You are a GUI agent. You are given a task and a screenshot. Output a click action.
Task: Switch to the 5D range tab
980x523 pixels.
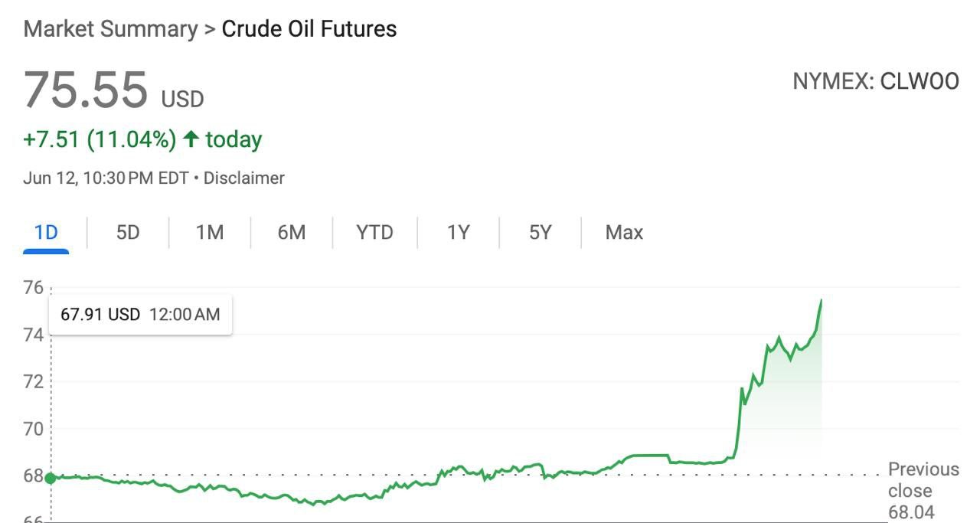tap(128, 232)
